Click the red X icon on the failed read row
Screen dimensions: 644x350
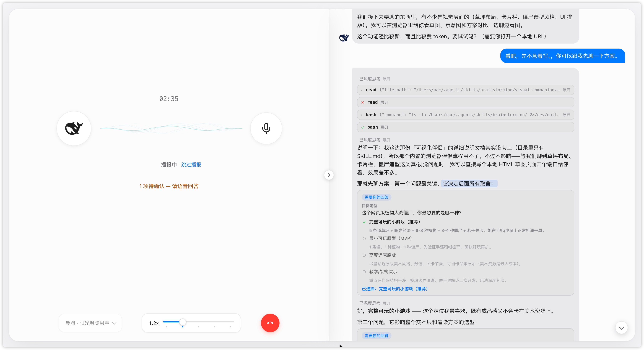click(362, 102)
